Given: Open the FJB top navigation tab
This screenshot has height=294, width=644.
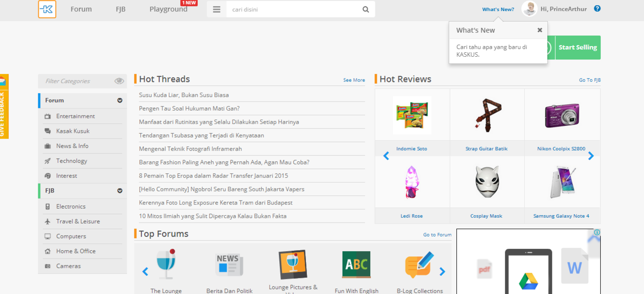Looking at the screenshot, I should [x=120, y=9].
